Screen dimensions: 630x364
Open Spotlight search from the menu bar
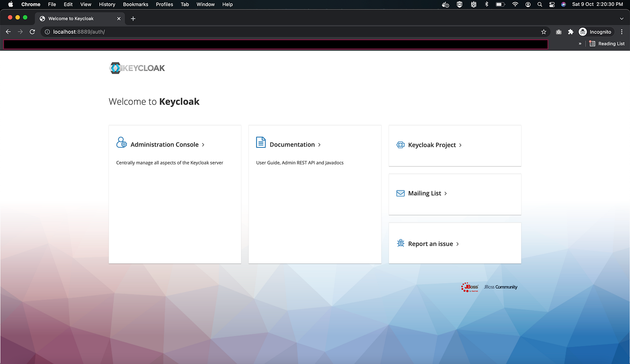540,4
